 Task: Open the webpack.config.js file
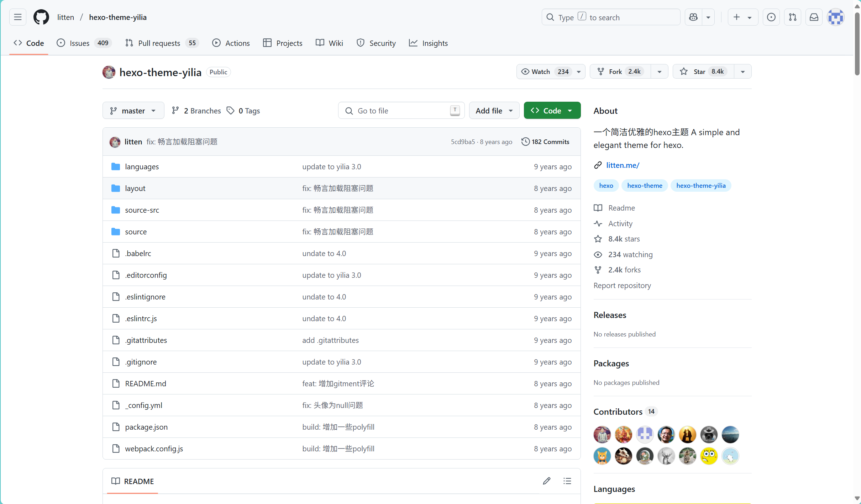pos(154,449)
